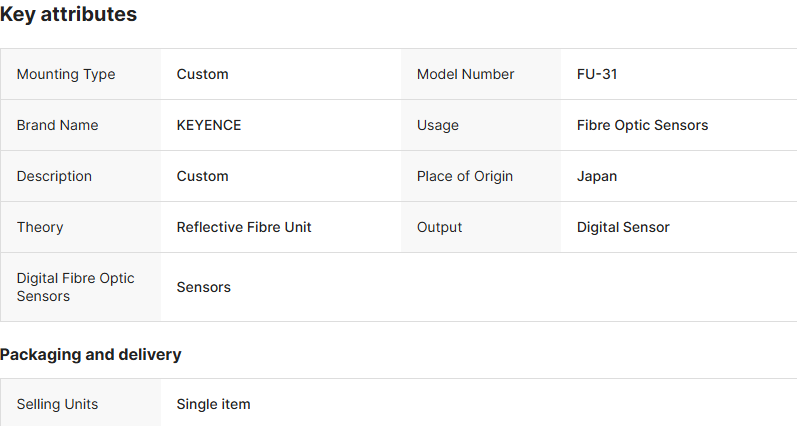Select the Single item value
Screen dimensions: 797x426
(x=213, y=404)
